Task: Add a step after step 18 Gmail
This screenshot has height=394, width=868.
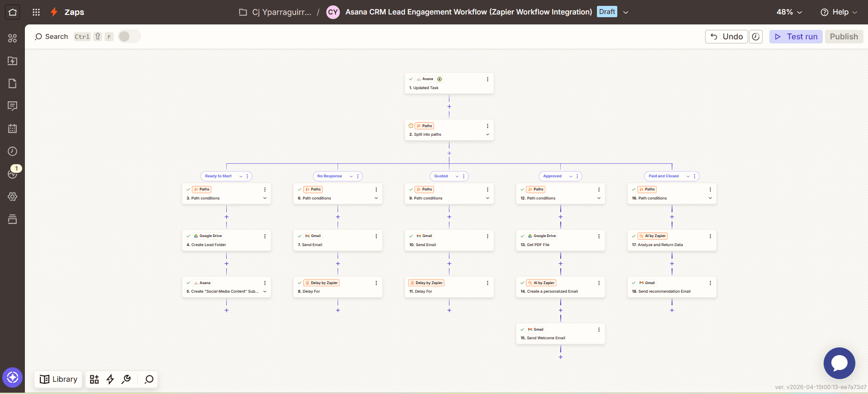Action: tap(672, 310)
